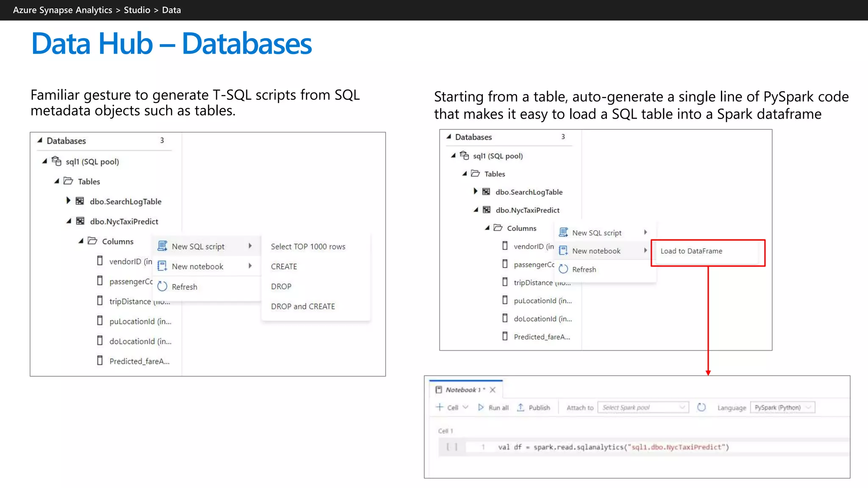
Task: Expand dbo.SearchLogTable in left panel
Action: pos(68,201)
